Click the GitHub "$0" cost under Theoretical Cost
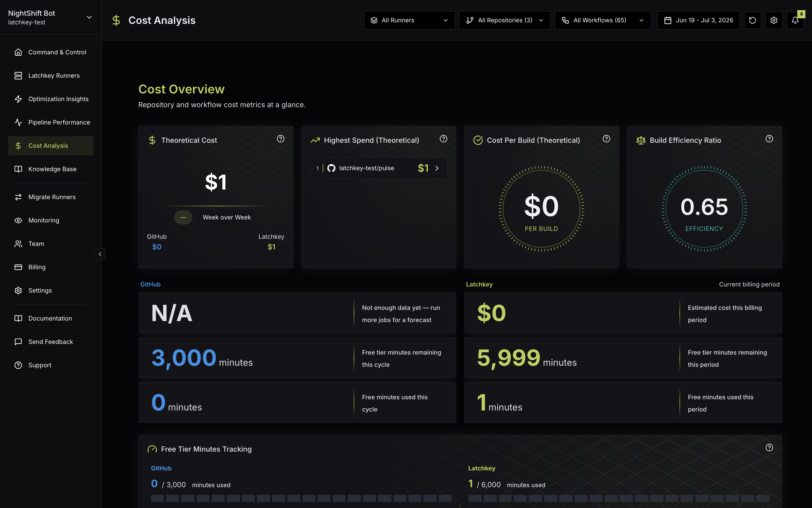812x508 pixels. pos(157,247)
